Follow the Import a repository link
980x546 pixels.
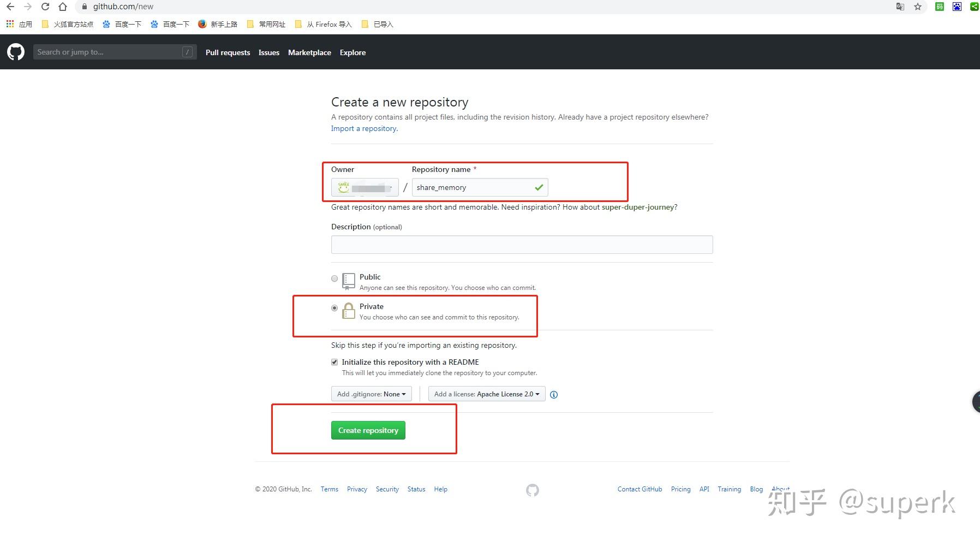point(364,128)
